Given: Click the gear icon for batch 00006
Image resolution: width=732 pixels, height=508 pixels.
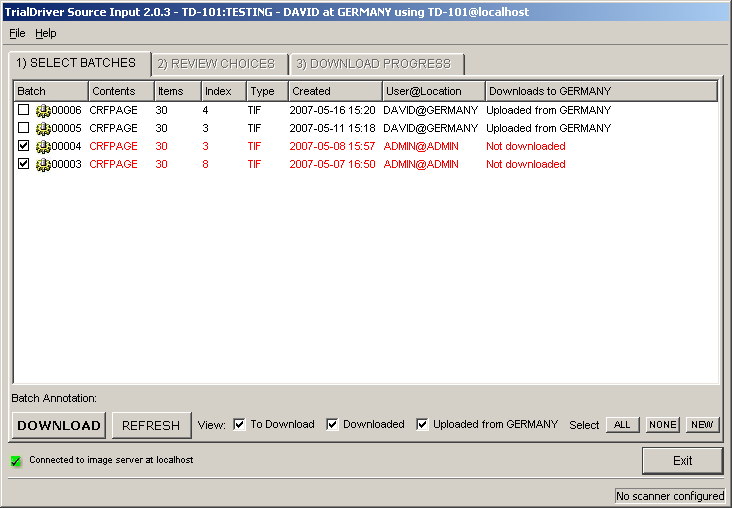Looking at the screenshot, I should click(43, 111).
